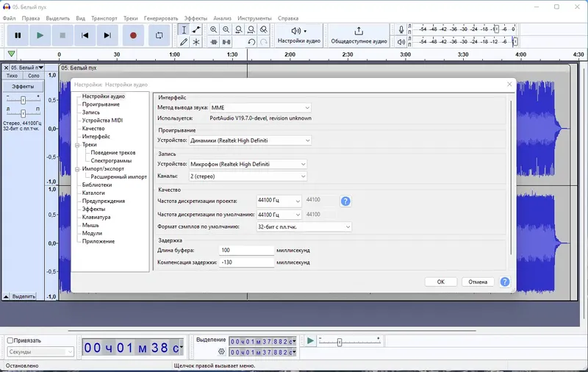Collapse the Импорт/экспорт tree node
The width and height of the screenshot is (588, 372).
[x=77, y=169]
